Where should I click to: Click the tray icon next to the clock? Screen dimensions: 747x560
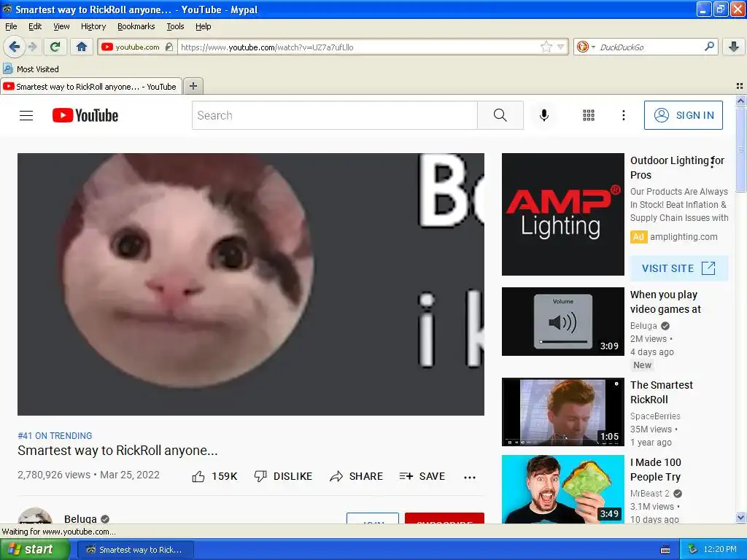693,550
